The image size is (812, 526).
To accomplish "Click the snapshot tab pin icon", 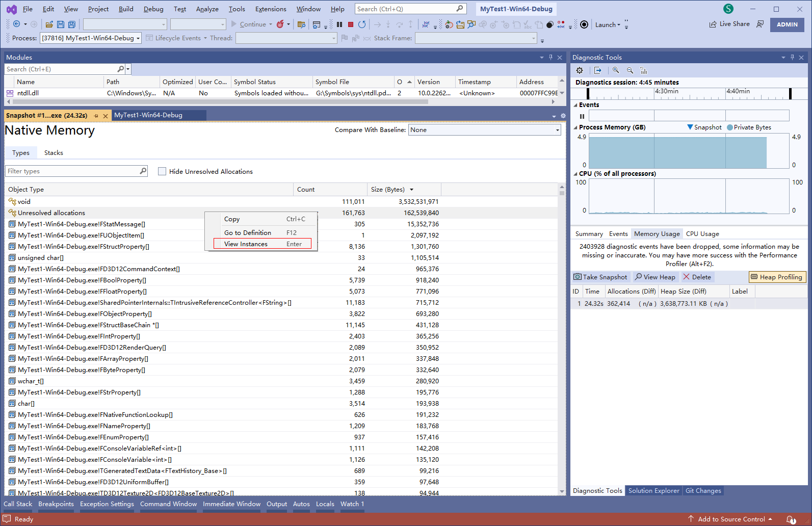I will 96,116.
